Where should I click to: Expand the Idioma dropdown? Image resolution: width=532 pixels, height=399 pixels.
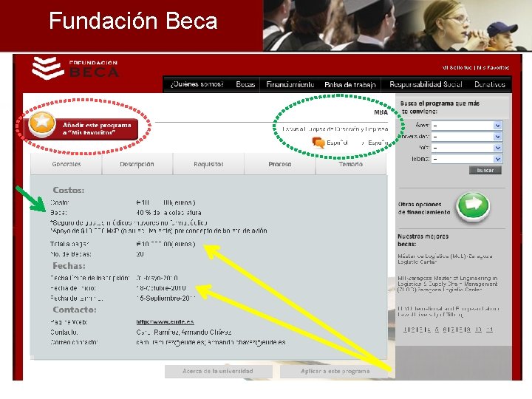(x=467, y=159)
